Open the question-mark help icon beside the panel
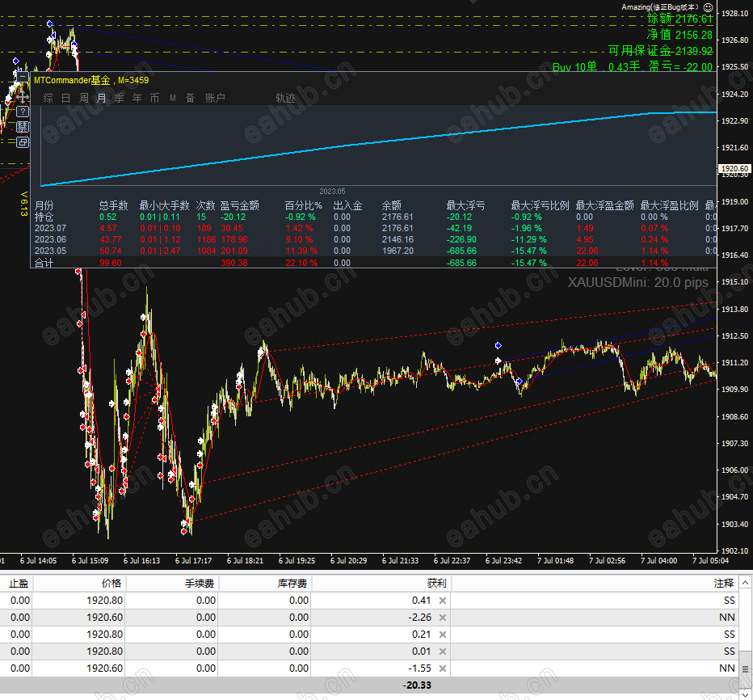Screen dimensions: 753x700 point(23,112)
